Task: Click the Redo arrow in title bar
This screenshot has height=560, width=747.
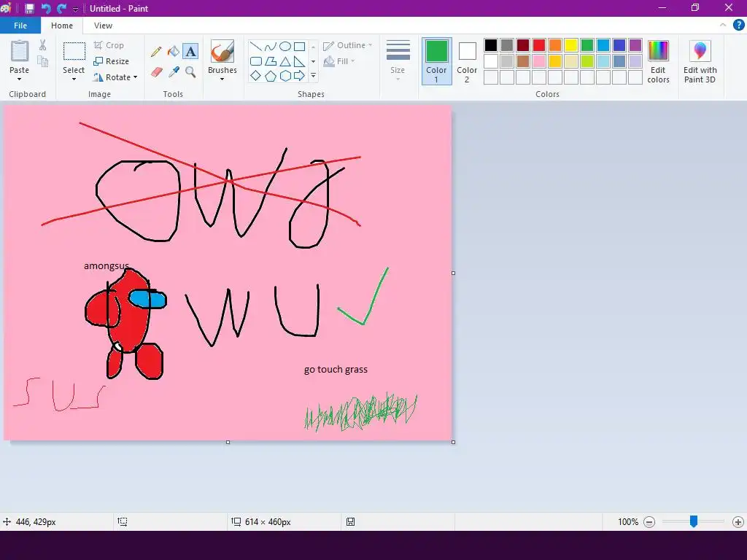Action: pos(61,9)
